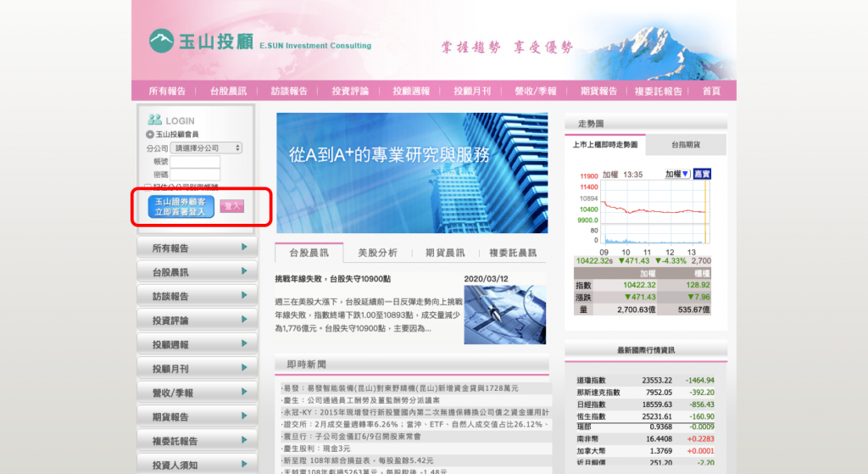Open 所有報告 in the top navigation bar

click(167, 91)
